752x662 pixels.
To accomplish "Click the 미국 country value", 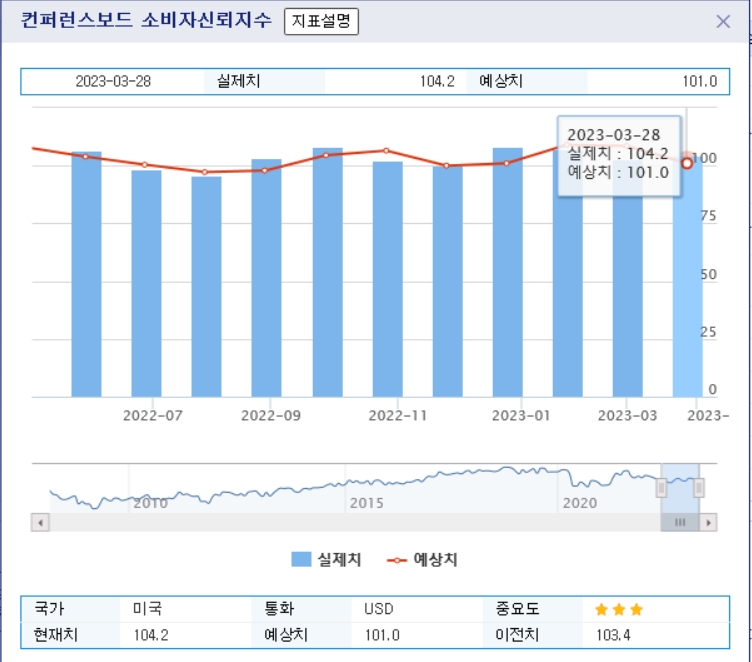I will point(148,609).
